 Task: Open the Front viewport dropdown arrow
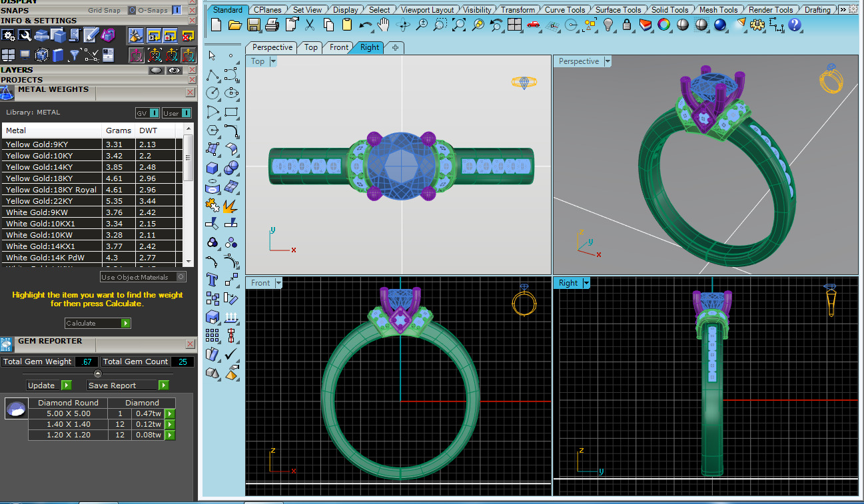(278, 283)
